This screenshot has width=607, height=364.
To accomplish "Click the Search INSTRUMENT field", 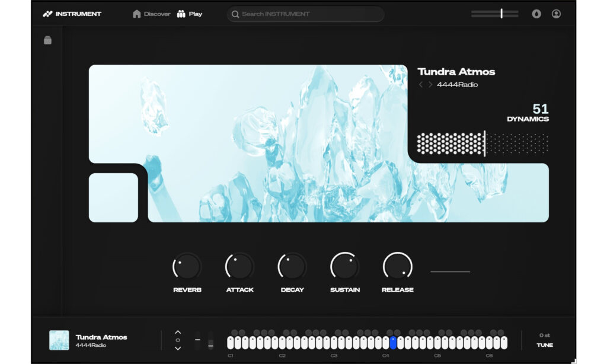I will pyautogui.click(x=305, y=14).
